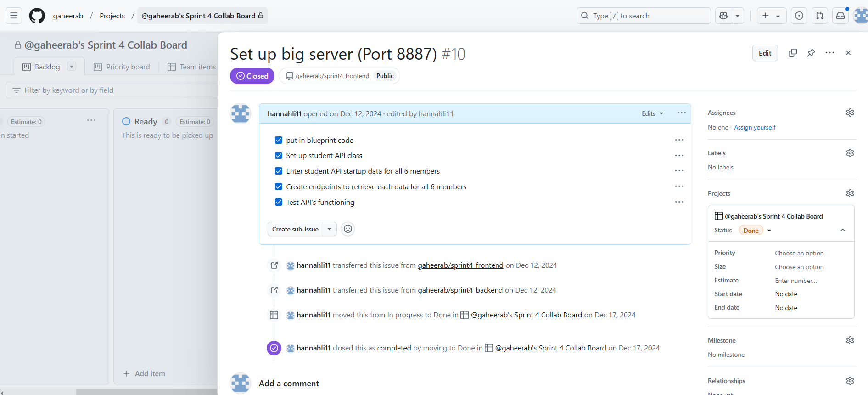
Task: Switch to the Team items tab
Action: point(192,67)
